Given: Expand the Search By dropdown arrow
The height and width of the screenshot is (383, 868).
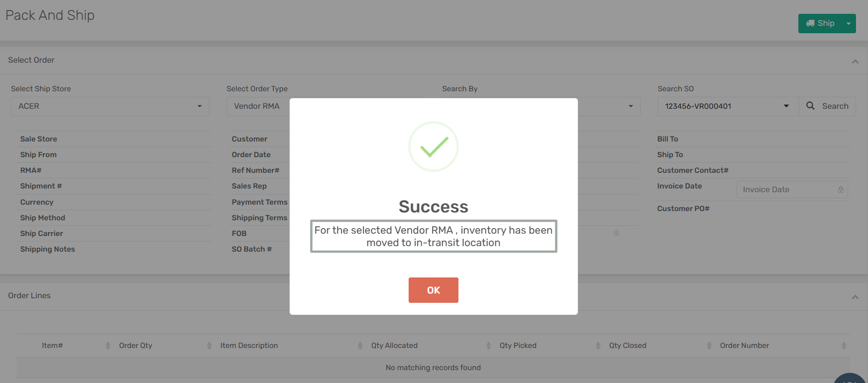Looking at the screenshot, I should pyautogui.click(x=630, y=106).
